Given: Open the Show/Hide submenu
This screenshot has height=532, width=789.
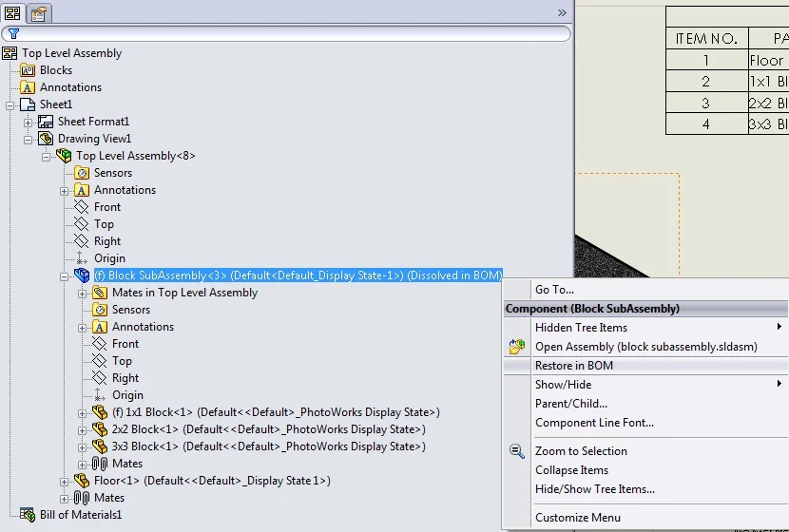Looking at the screenshot, I should tap(646, 385).
